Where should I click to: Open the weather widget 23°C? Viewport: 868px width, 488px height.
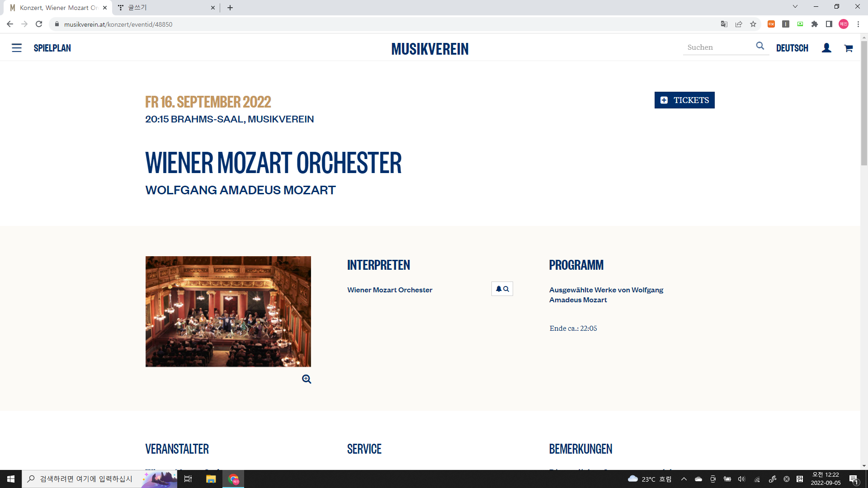[650, 479]
